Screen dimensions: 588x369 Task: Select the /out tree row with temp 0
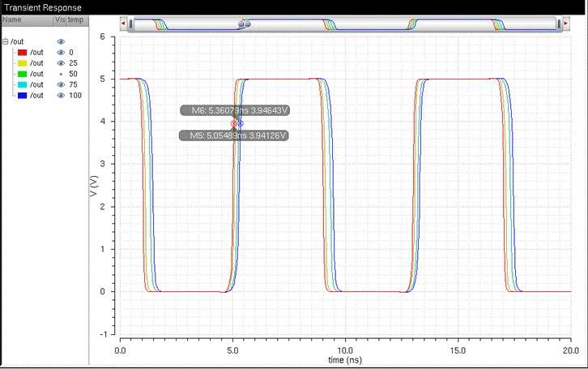click(x=45, y=53)
